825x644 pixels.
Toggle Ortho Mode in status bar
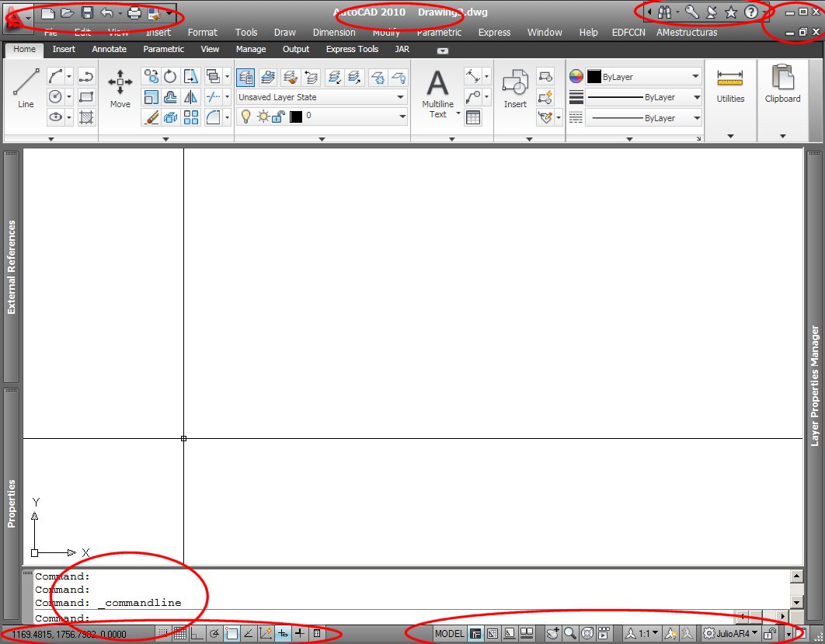(x=197, y=633)
